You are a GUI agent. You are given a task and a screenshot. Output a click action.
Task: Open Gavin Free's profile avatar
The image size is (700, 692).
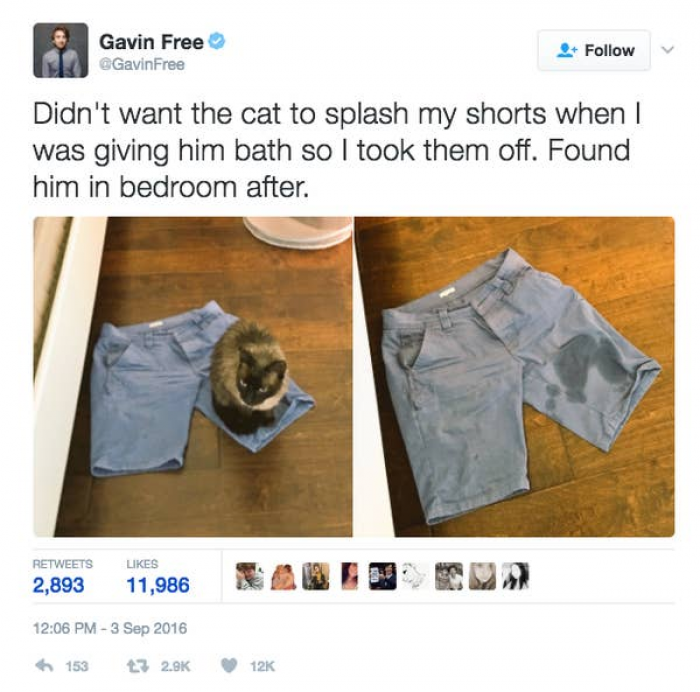[x=60, y=50]
